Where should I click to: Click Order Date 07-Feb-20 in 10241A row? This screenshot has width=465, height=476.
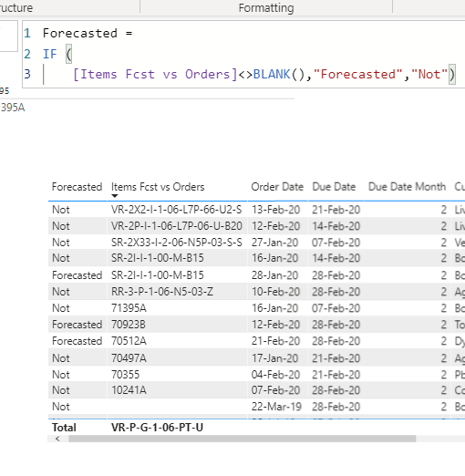pos(275,390)
